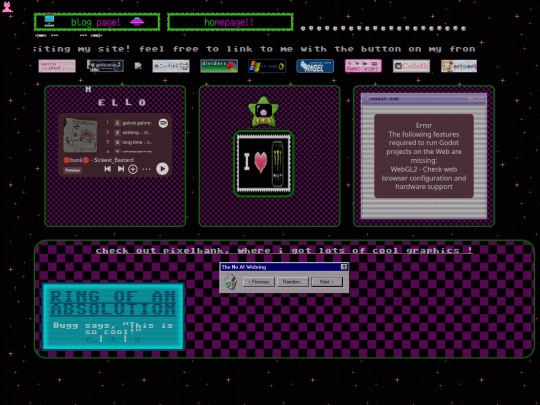Image resolution: width=540 pixels, height=405 pixels.
Task: Open the green dividers badge
Action: [x=219, y=66]
